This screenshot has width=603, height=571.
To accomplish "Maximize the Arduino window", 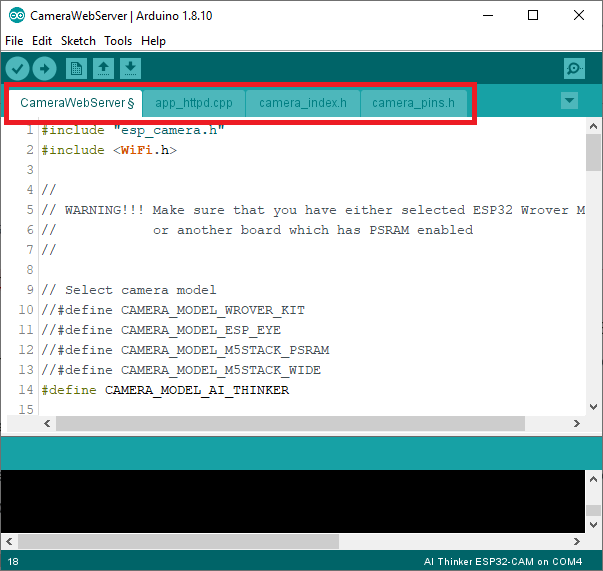I will click(x=533, y=15).
